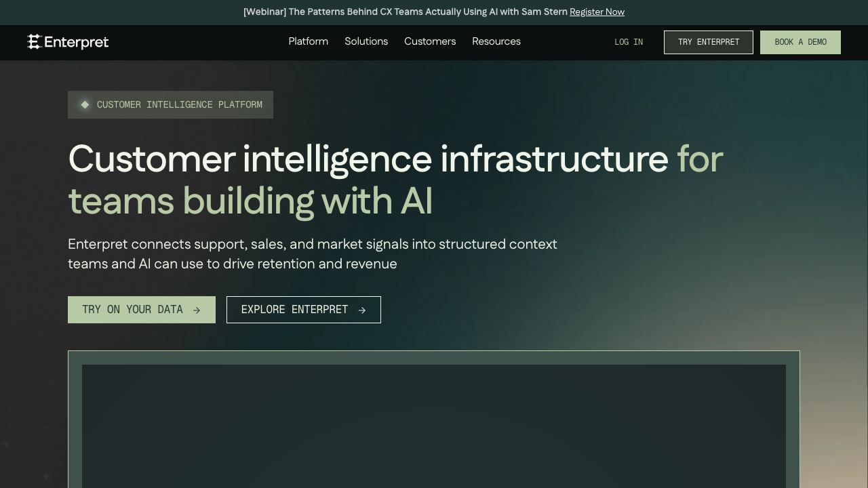This screenshot has width=868, height=488.
Task: Click the 'Customer intelligence infrastructure' headline
Action: click(395, 180)
